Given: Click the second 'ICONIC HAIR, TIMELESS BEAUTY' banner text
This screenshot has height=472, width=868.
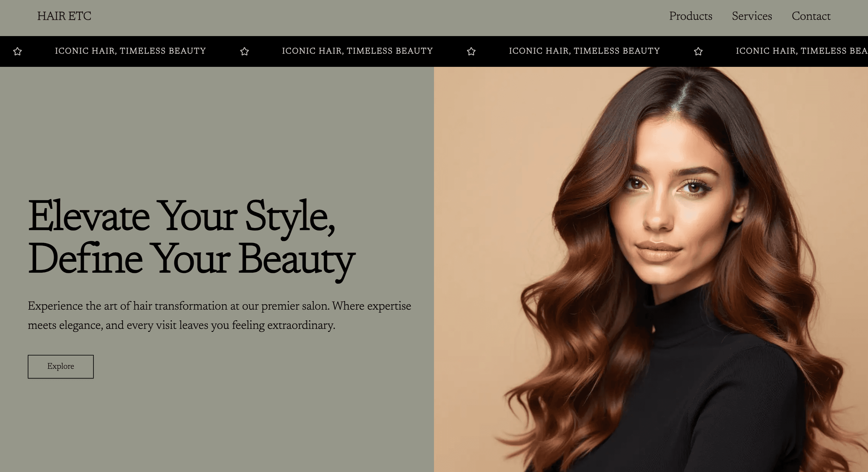Looking at the screenshot, I should pos(357,51).
